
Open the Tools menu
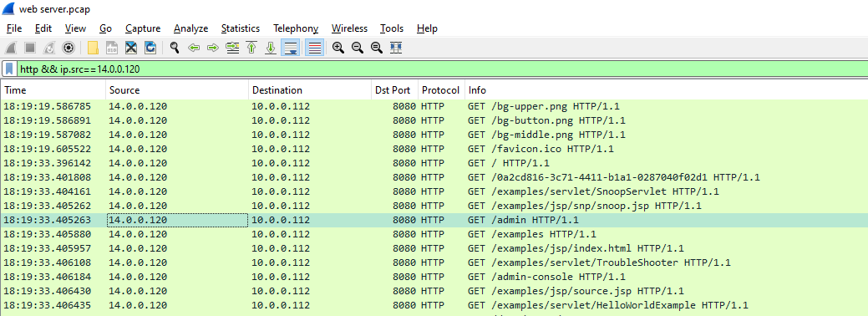(392, 28)
